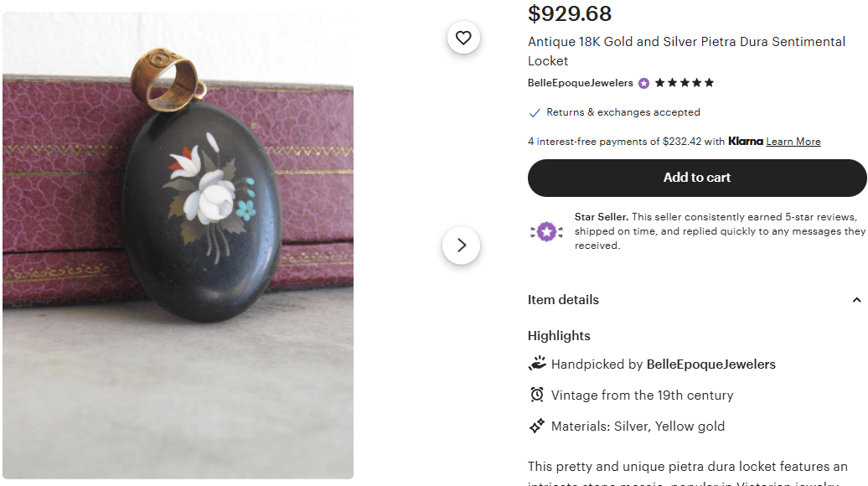Visit the BelleEpoqueJewelers shop page
Screen dimensions: 868x486
pos(580,82)
